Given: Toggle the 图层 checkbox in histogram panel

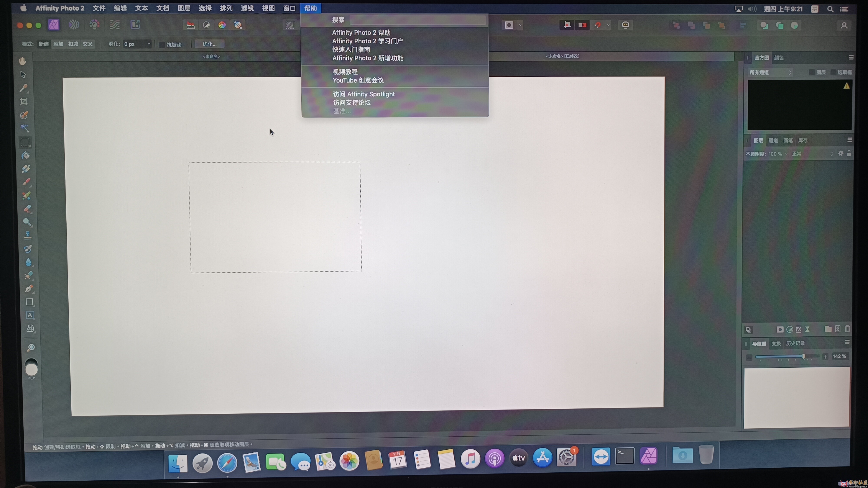Looking at the screenshot, I should coord(812,72).
